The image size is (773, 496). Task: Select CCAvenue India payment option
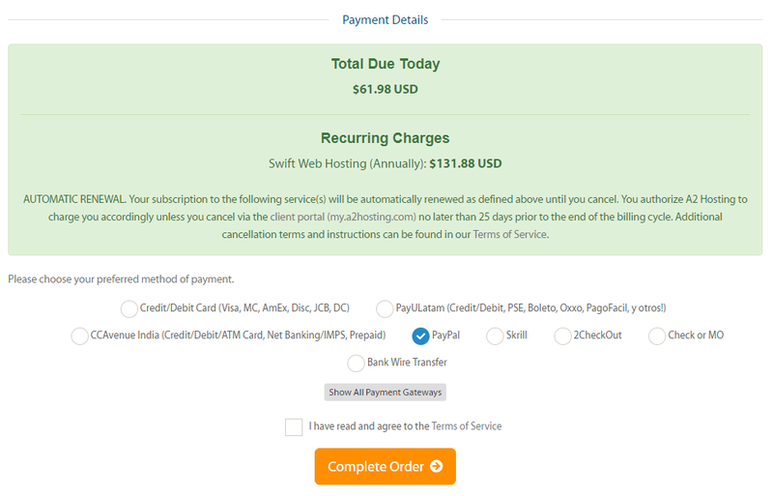click(79, 336)
